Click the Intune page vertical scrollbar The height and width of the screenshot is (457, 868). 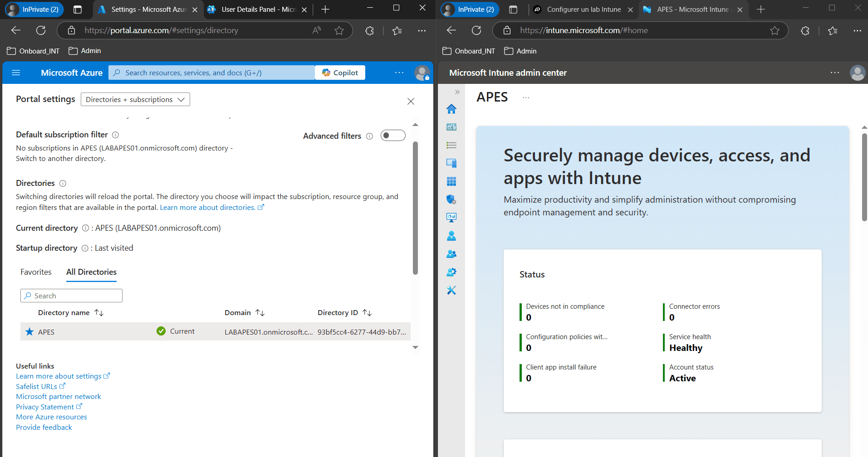click(864, 177)
